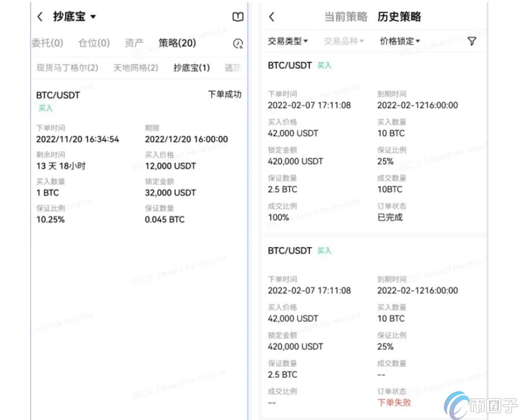Open the 资产 tab
Image resolution: width=520 pixels, height=420 pixels.
pyautogui.click(x=134, y=43)
